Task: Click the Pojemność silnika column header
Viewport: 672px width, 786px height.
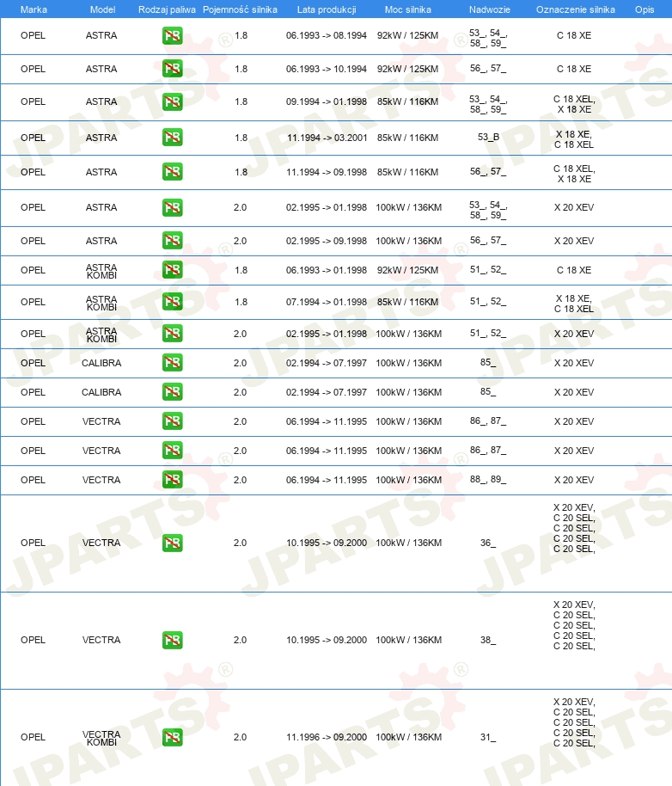Action: coord(240,9)
